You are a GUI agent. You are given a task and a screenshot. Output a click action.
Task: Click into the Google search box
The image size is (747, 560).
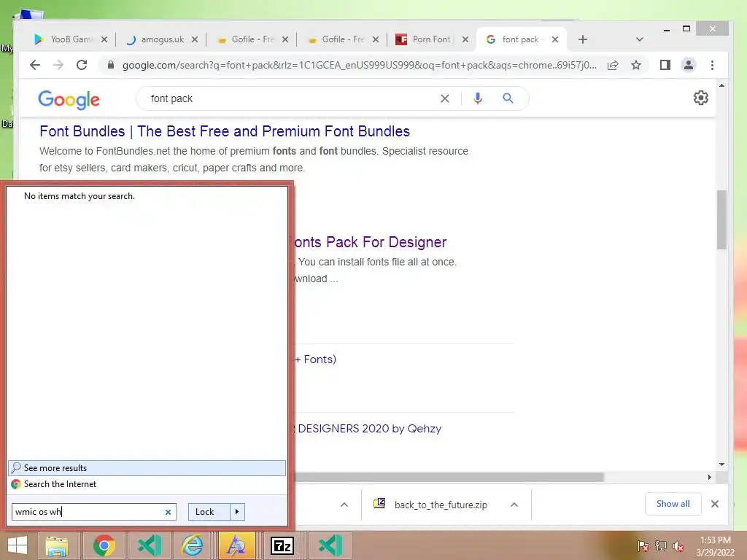tap(290, 98)
